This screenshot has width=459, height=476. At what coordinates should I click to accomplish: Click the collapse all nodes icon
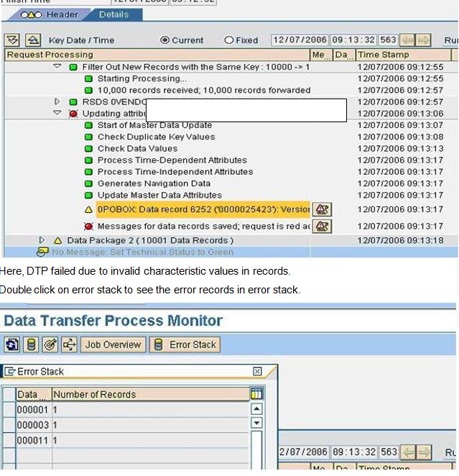(33, 40)
